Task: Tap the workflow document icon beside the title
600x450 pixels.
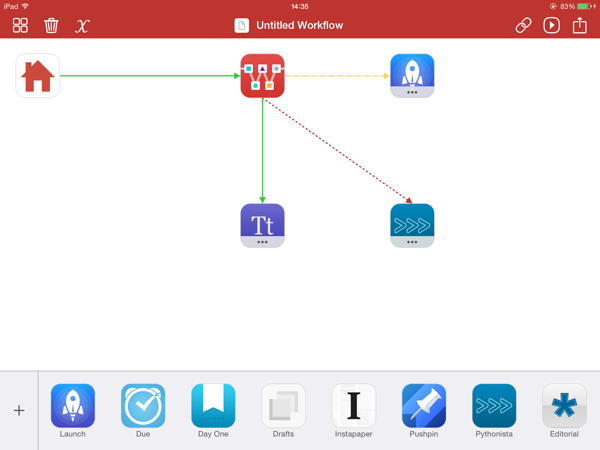Action: point(241,26)
